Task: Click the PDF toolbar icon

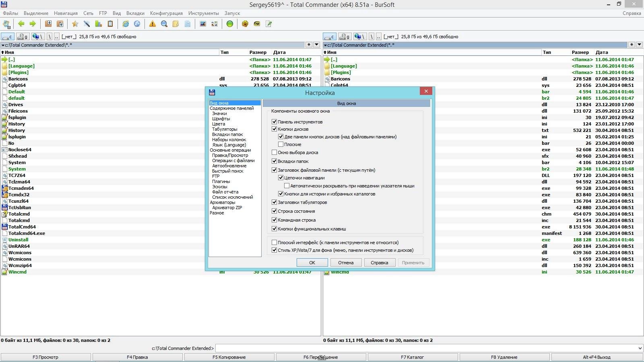Action: [257, 24]
